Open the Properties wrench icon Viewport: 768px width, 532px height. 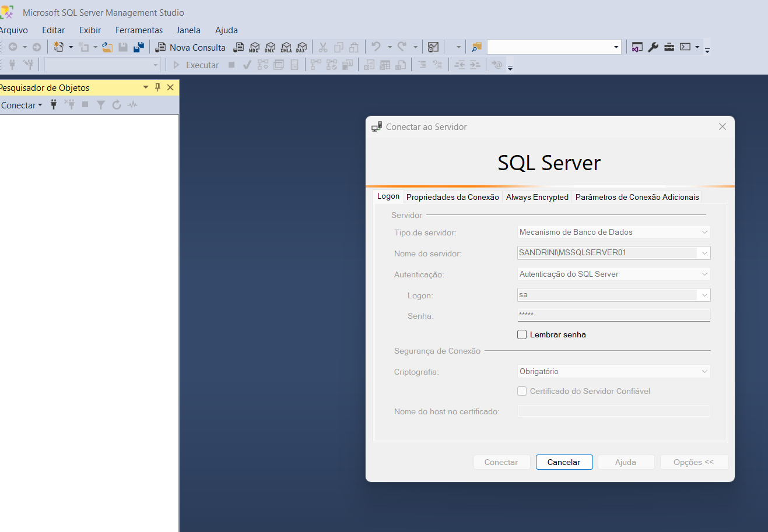pos(653,47)
